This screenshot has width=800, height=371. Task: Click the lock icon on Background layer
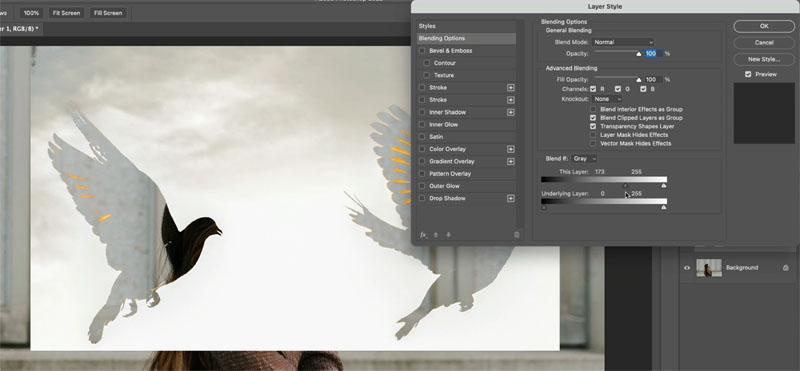[785, 267]
